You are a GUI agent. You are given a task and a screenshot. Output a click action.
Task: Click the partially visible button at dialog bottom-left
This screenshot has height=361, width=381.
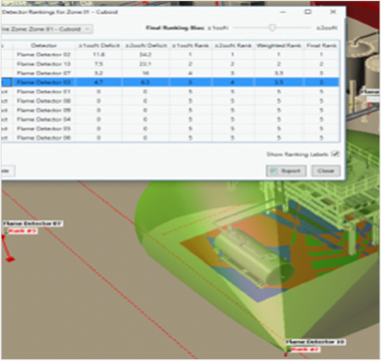coord(8,171)
